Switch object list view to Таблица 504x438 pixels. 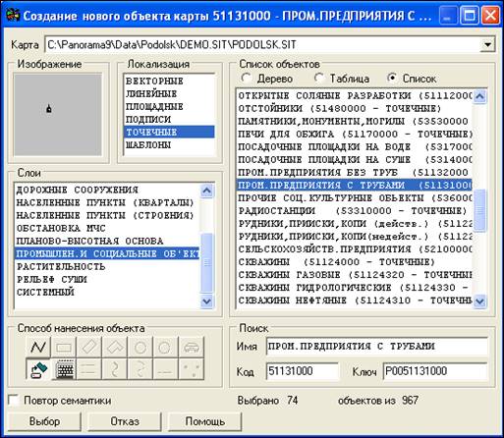tap(319, 79)
